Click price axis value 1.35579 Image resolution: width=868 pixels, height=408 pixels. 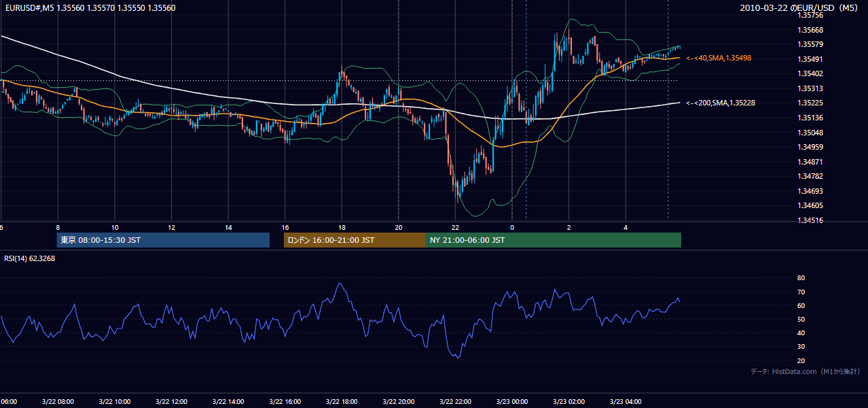pyautogui.click(x=810, y=44)
